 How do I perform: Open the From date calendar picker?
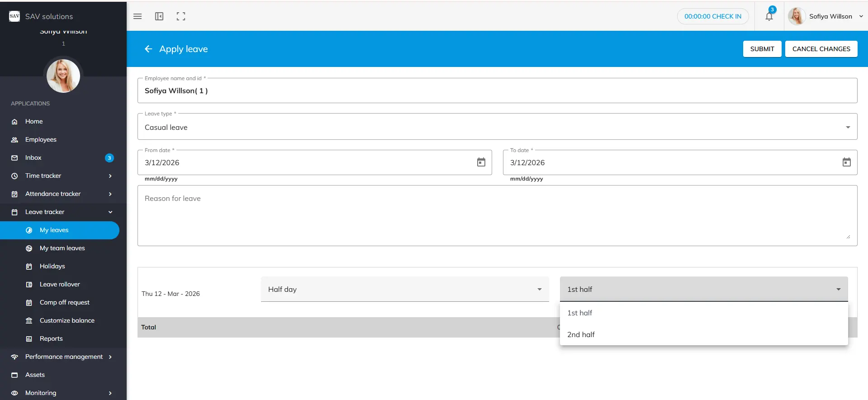(x=481, y=162)
